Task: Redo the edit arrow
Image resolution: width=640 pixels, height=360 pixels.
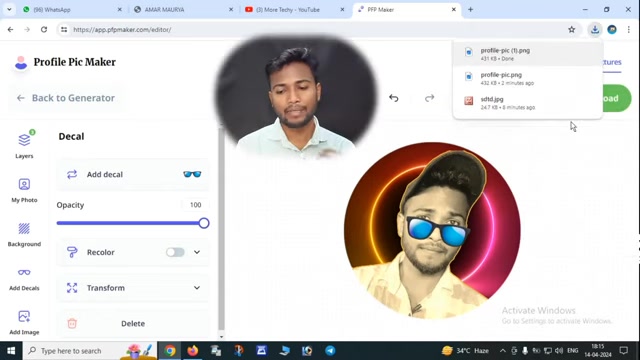Action: pyautogui.click(x=429, y=98)
